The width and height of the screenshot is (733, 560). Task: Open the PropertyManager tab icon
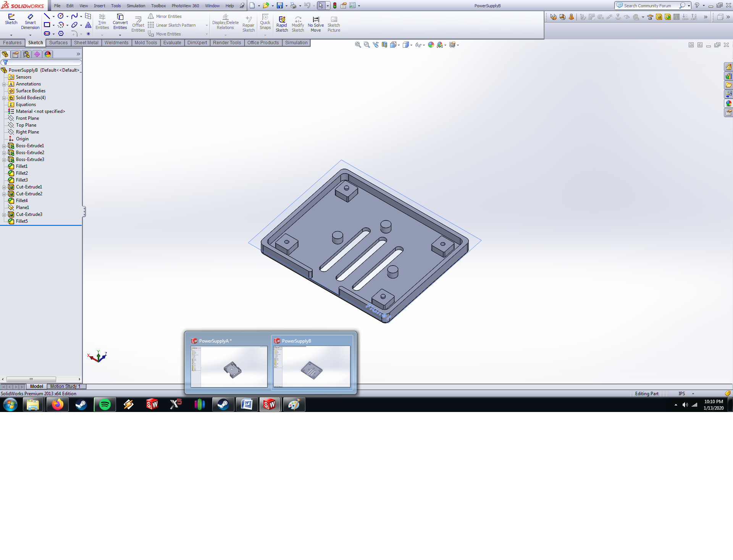click(16, 54)
